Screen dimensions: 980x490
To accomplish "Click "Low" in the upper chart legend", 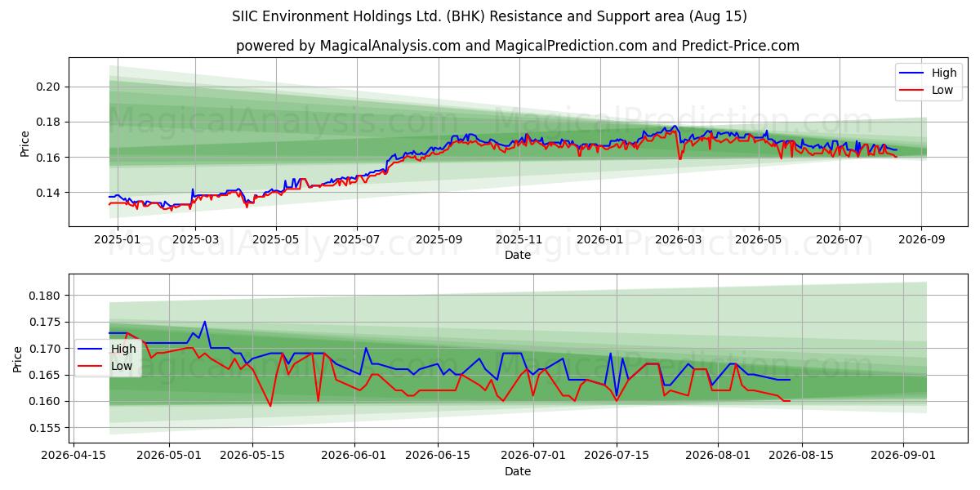I will pyautogui.click(x=942, y=90).
